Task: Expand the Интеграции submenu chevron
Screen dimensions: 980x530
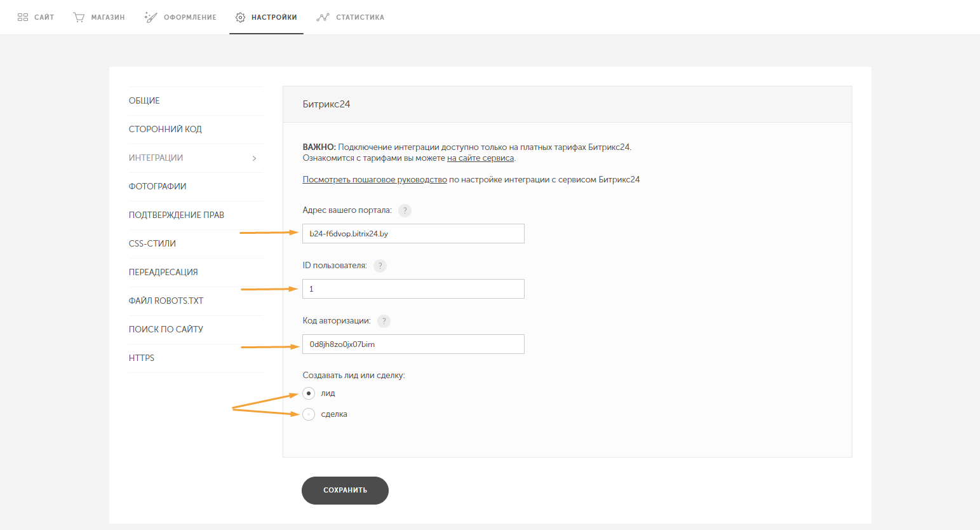Action: click(x=254, y=158)
